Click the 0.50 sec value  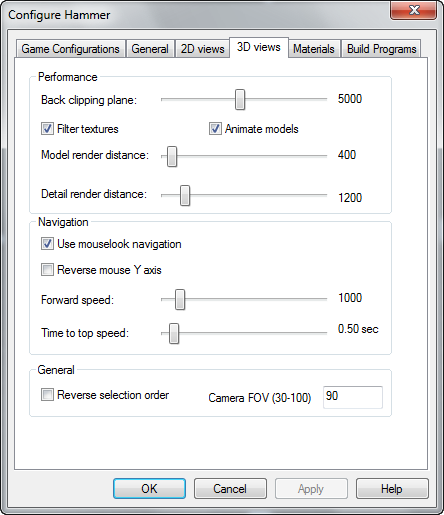[358, 329]
